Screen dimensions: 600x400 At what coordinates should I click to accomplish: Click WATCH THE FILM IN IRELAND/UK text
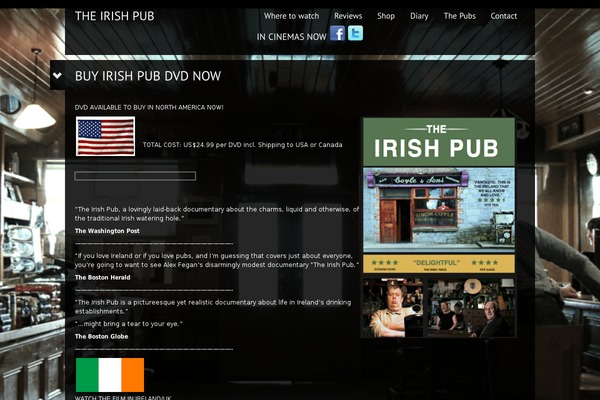123,397
